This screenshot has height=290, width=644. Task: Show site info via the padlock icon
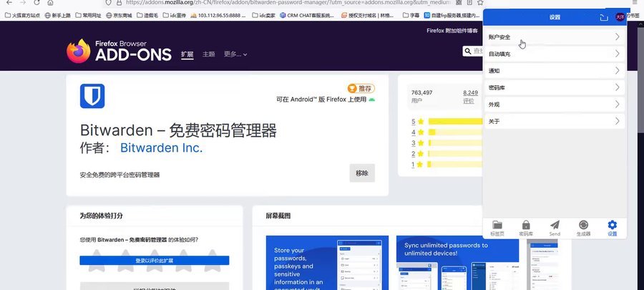pyautogui.click(x=119, y=2)
